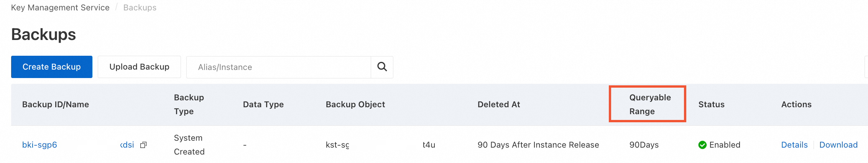Open the bki-sgp6 backup link
Viewport: 868px width, 163px height.
pos(39,145)
